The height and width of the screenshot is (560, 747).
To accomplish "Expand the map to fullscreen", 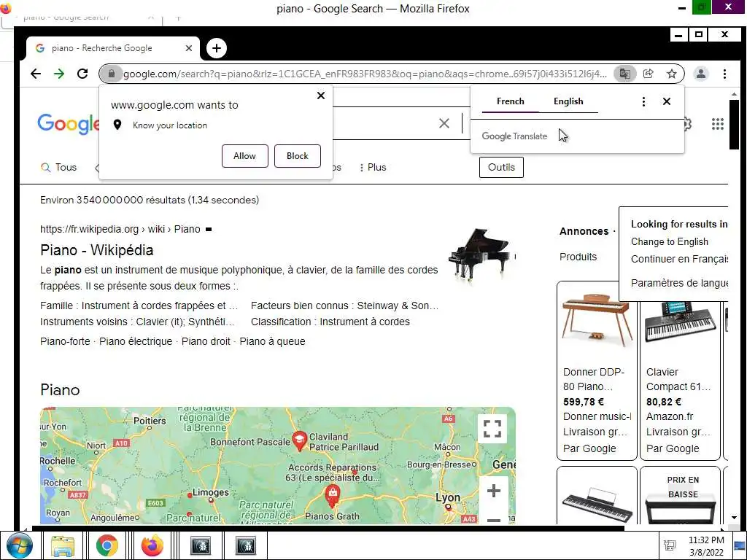I will click(x=492, y=429).
